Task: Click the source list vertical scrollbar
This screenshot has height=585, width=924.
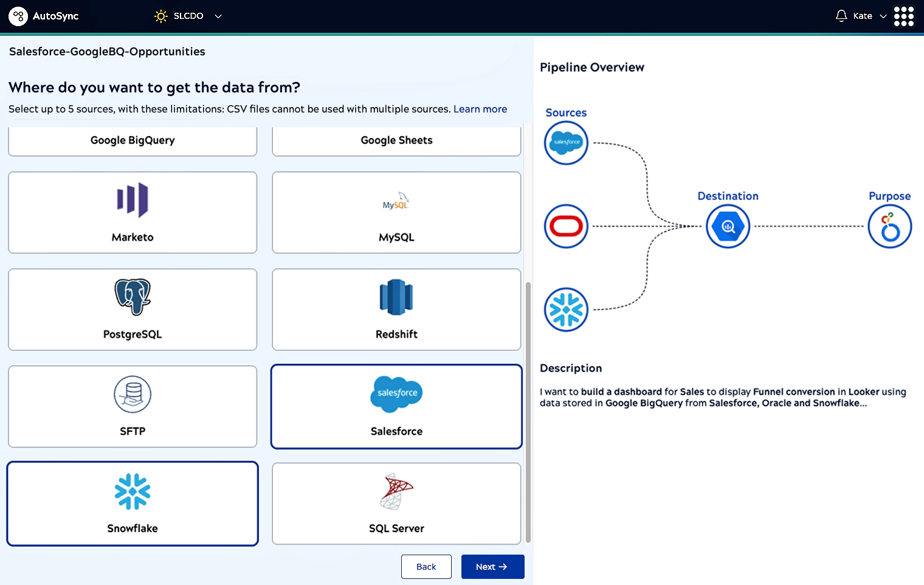Action: [528, 412]
